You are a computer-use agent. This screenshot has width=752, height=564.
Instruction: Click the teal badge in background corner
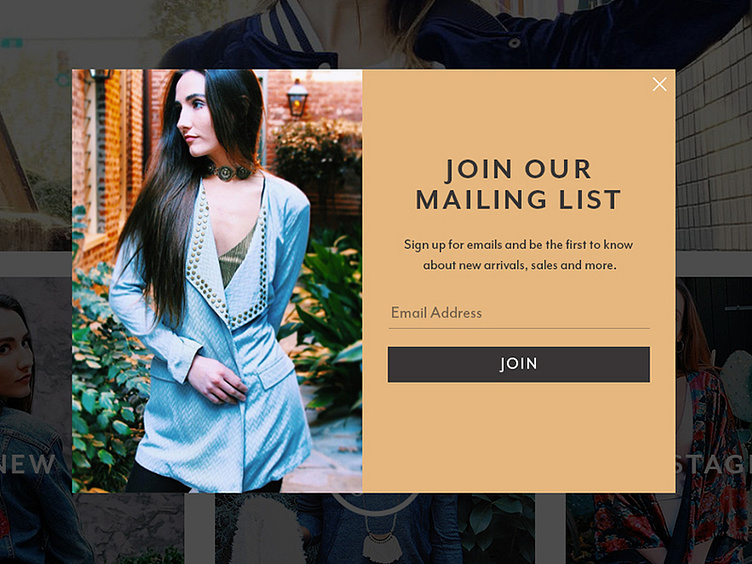12,43
